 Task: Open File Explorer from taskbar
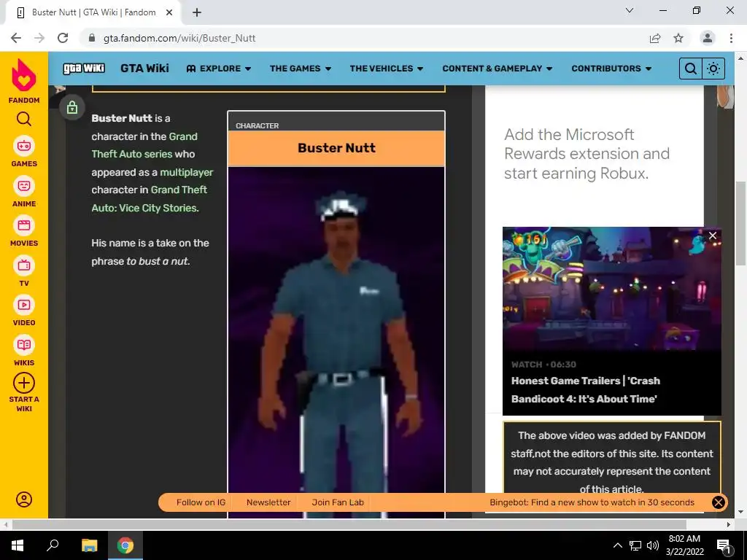[89, 545]
